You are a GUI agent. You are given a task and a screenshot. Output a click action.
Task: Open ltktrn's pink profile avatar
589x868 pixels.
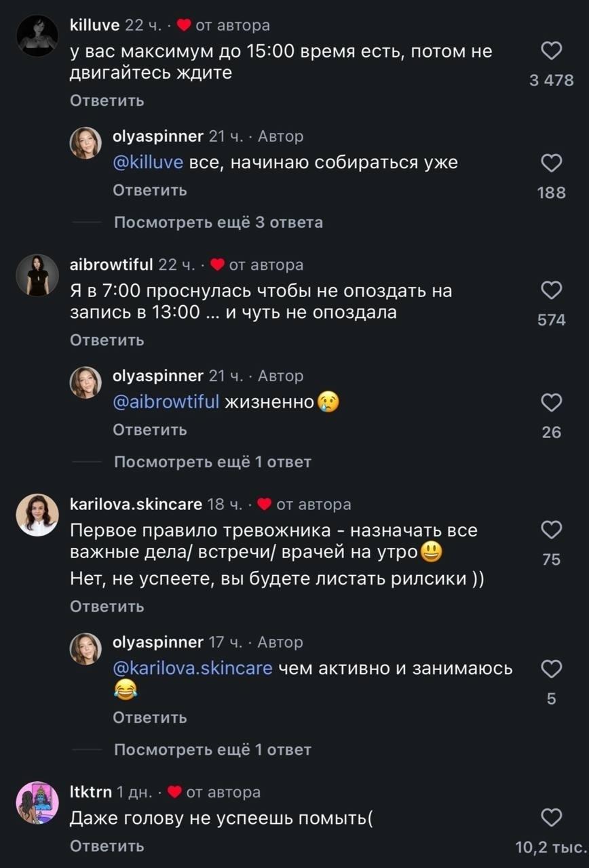coord(37,802)
